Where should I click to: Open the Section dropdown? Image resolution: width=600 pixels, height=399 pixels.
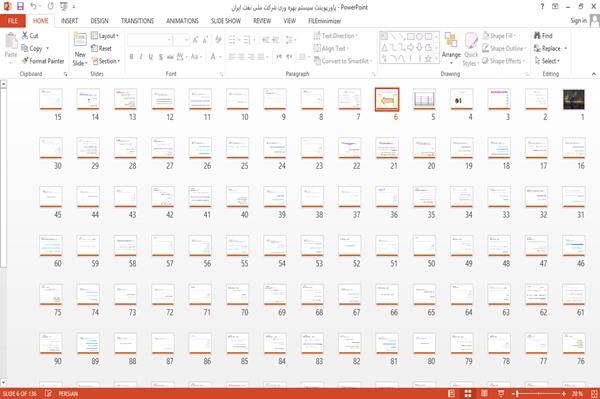[x=106, y=61]
